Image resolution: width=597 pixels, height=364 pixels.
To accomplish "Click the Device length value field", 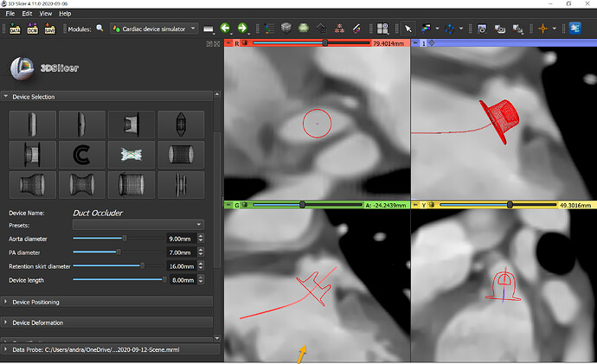I will coord(182,280).
